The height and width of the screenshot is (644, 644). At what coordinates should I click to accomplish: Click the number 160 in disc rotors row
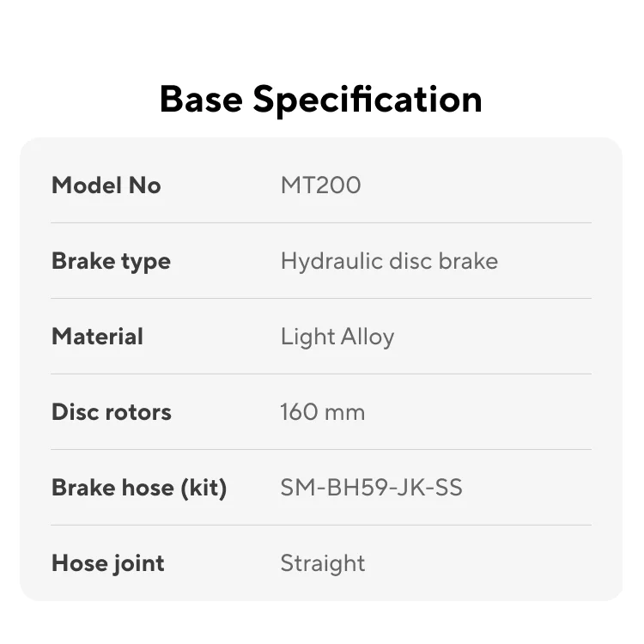[298, 412]
